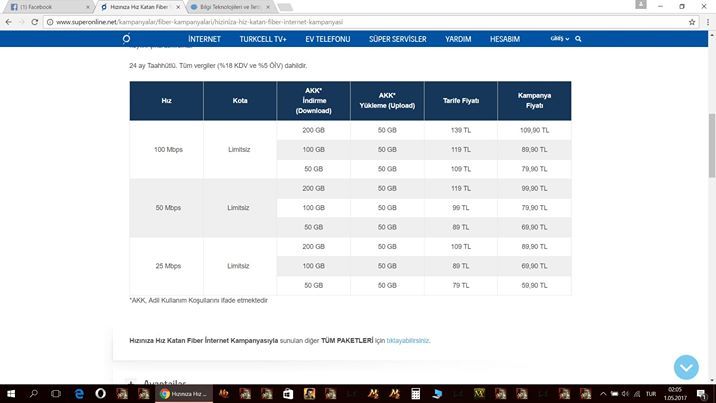Bookmark this page with the star icon
Image resolution: width=716 pixels, height=403 pixels.
(692, 22)
